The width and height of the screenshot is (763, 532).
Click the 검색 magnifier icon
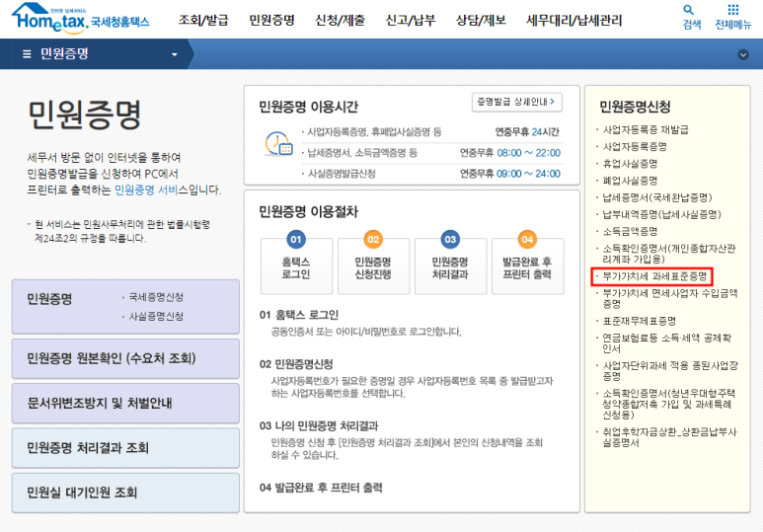pyautogui.click(x=691, y=10)
